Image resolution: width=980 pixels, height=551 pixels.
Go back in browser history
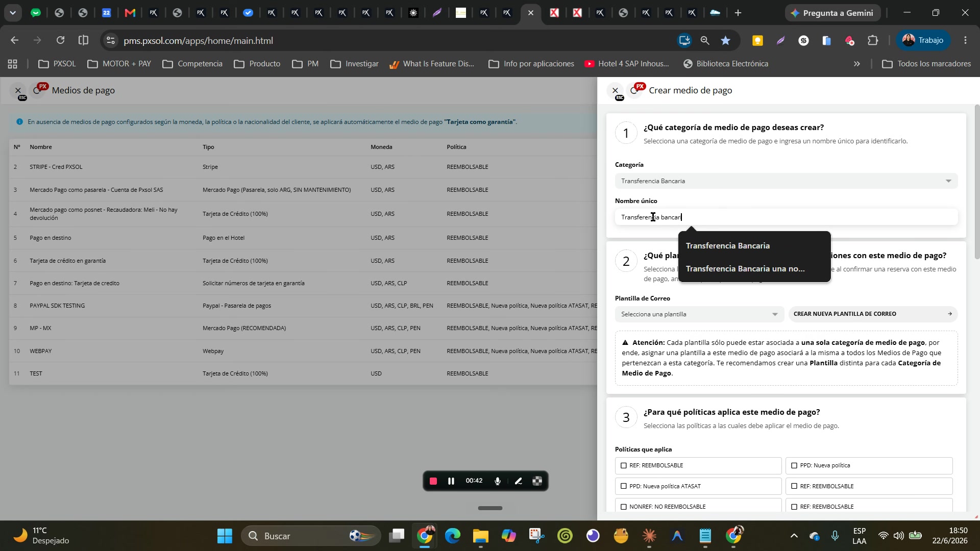point(14,40)
